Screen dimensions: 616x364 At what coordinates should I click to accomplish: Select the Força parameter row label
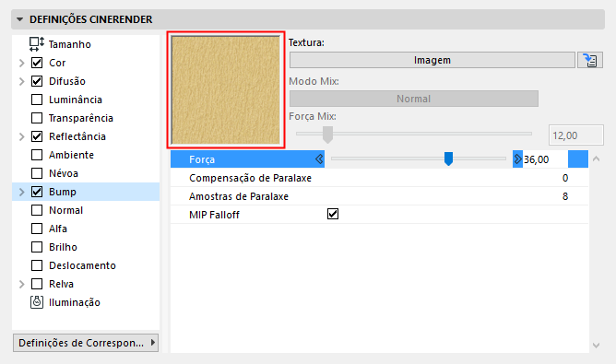(202, 159)
